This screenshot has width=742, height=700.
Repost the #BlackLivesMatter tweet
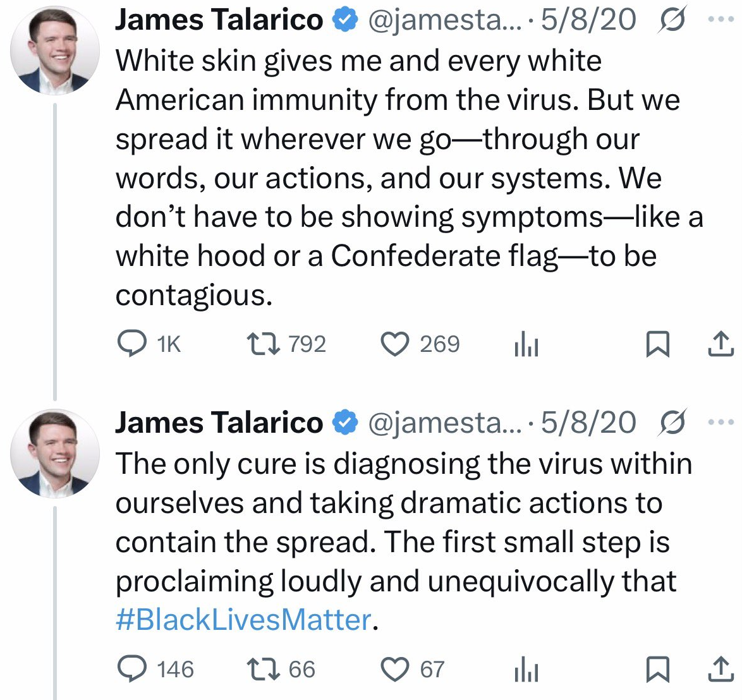coord(258,670)
